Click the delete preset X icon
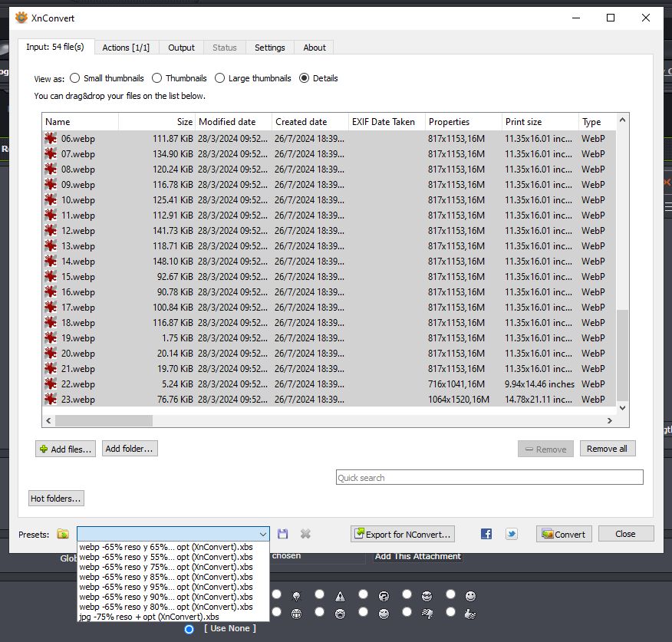 click(x=305, y=534)
